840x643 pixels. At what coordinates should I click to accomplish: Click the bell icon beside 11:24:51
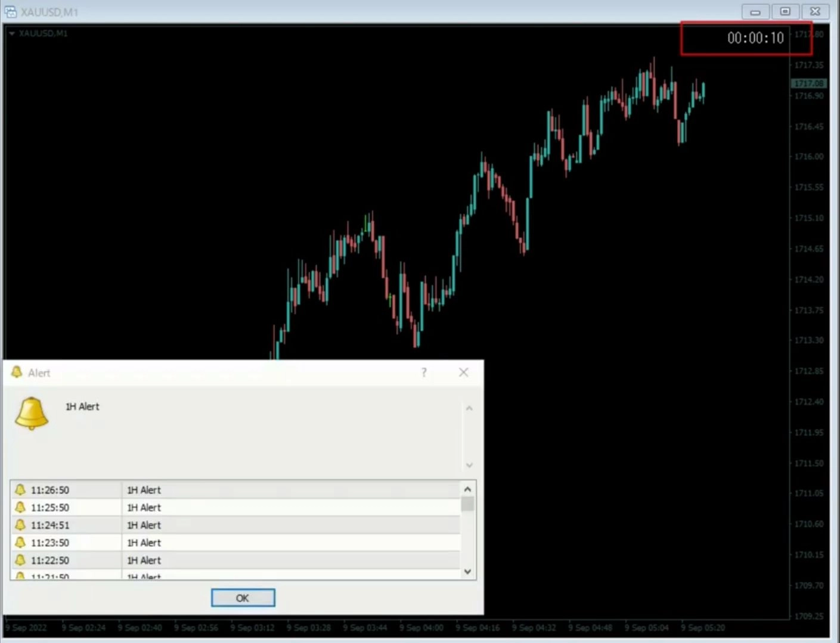point(20,525)
